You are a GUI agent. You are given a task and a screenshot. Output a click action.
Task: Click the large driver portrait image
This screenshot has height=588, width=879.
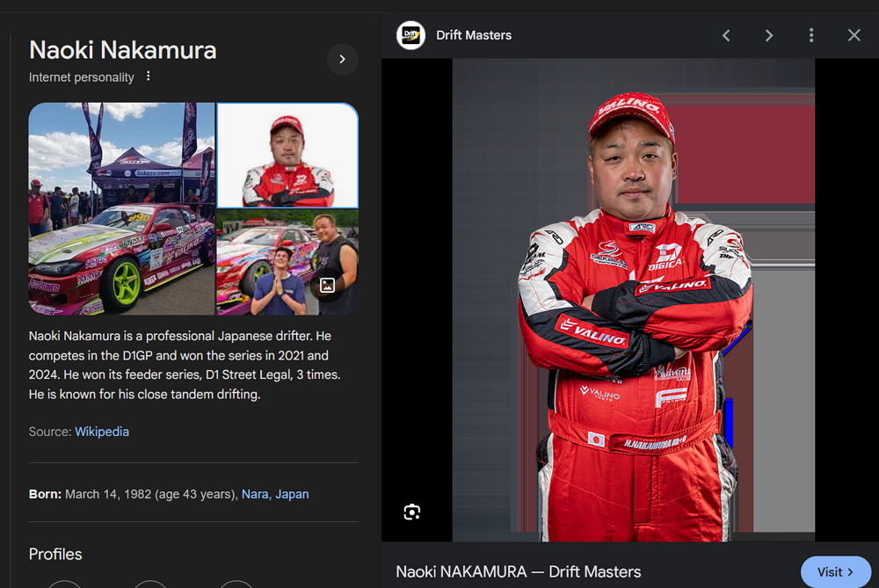[x=633, y=300]
